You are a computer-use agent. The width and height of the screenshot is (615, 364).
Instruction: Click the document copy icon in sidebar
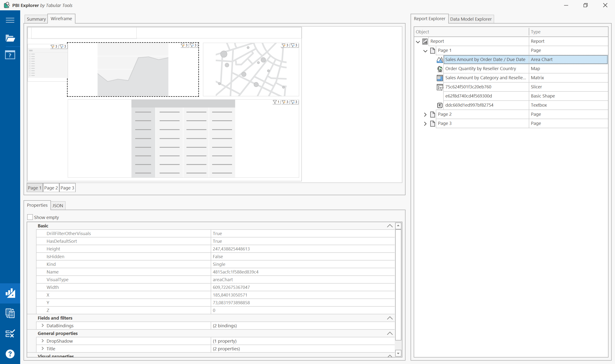pyautogui.click(x=10, y=313)
